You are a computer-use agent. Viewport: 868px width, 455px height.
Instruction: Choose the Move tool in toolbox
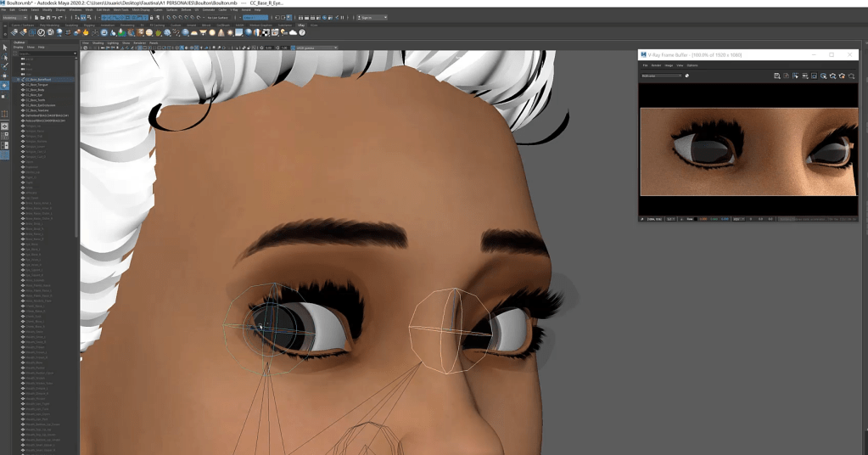tap(5, 76)
